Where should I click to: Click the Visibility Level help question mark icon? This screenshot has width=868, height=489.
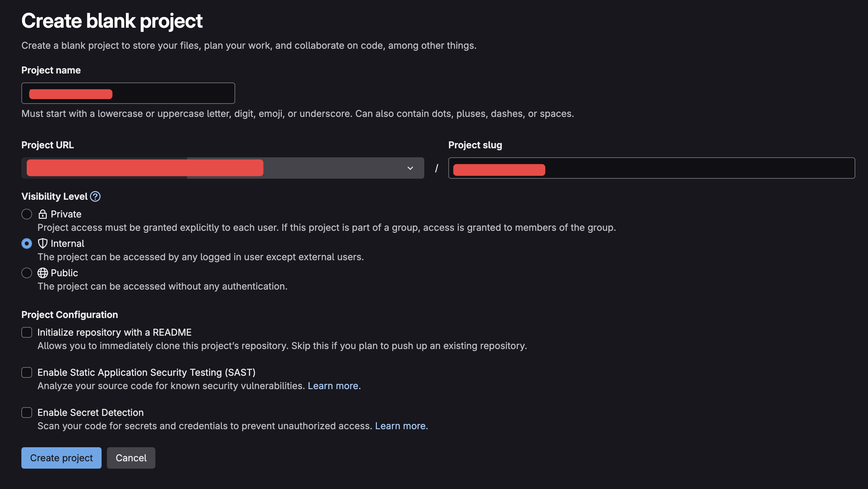click(x=95, y=196)
